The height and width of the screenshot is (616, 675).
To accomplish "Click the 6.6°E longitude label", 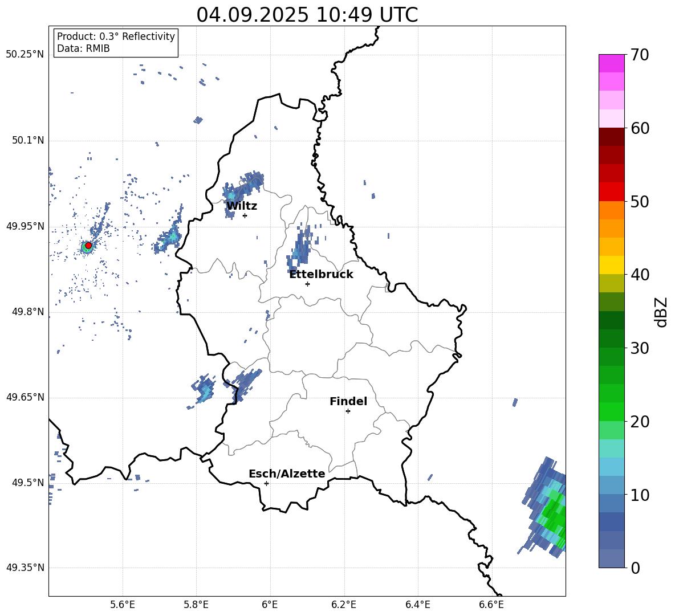I will point(491,605).
